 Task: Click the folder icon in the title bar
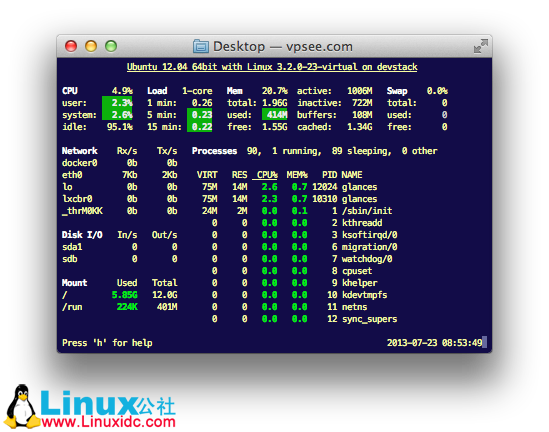[201, 46]
